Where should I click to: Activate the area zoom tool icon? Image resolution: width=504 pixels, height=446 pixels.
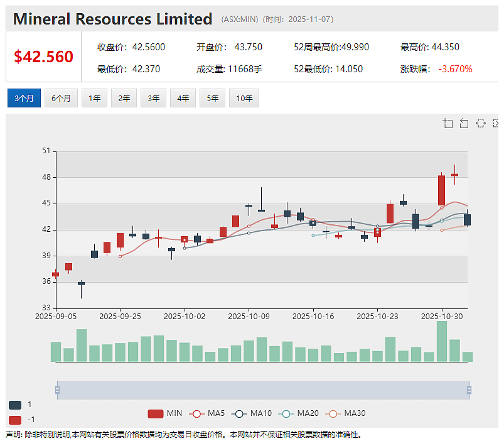(x=448, y=123)
